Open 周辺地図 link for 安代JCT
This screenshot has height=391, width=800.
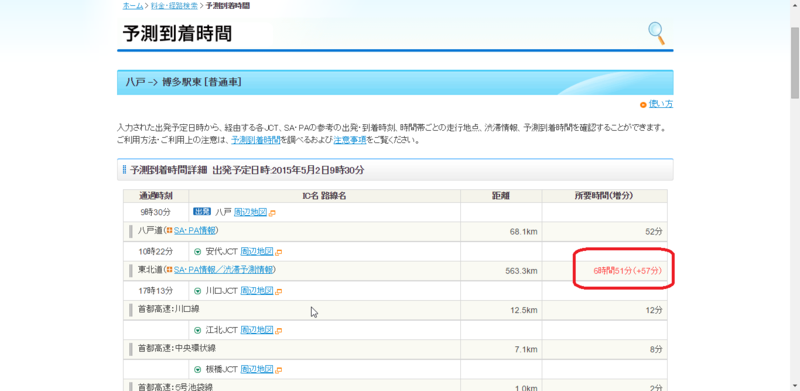257,251
